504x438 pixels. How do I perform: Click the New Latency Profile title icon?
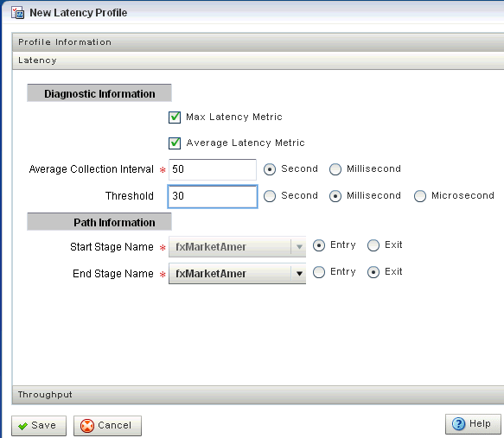point(17,12)
